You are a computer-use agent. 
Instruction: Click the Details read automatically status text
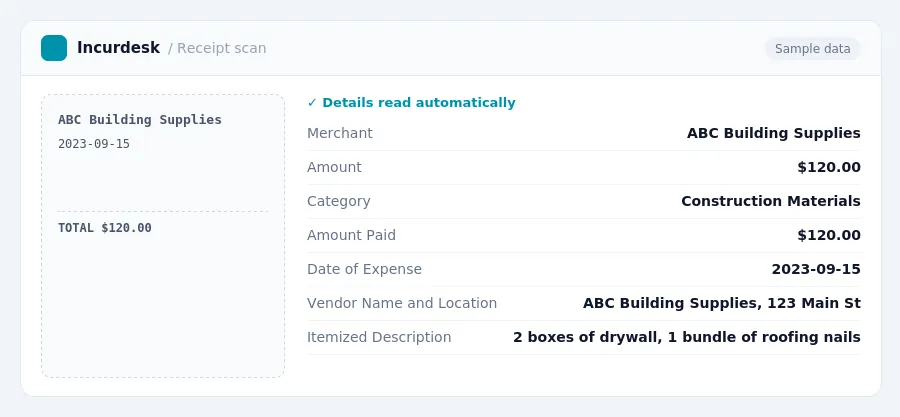(418, 103)
